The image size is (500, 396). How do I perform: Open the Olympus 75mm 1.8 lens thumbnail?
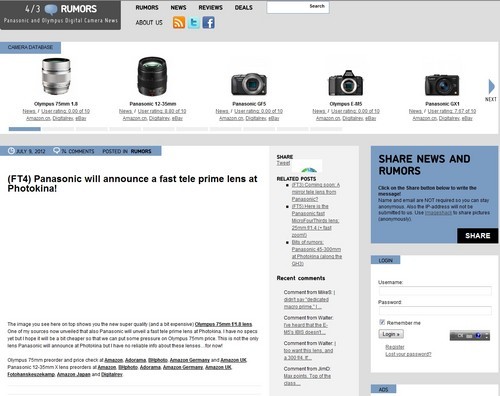tap(56, 76)
